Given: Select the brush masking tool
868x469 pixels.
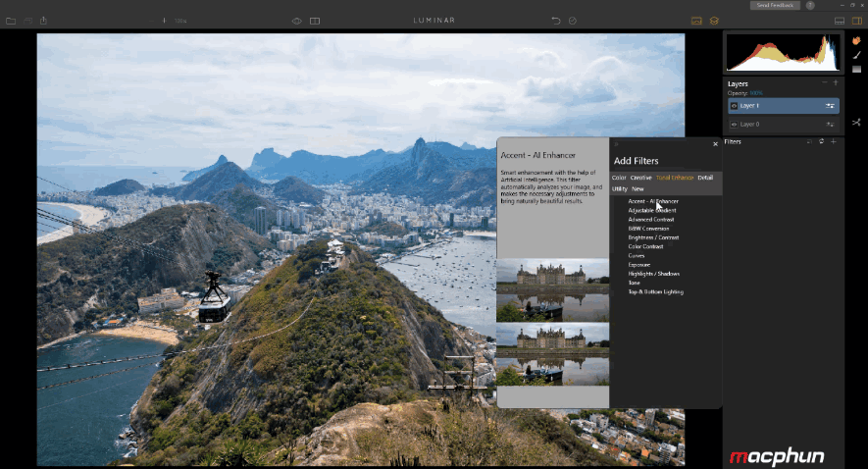Looking at the screenshot, I should pos(856,55).
